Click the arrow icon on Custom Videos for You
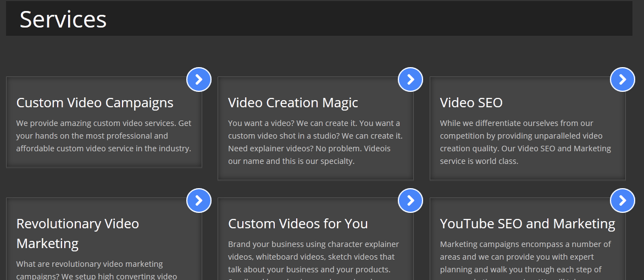This screenshot has width=644, height=280. pyautogui.click(x=410, y=201)
